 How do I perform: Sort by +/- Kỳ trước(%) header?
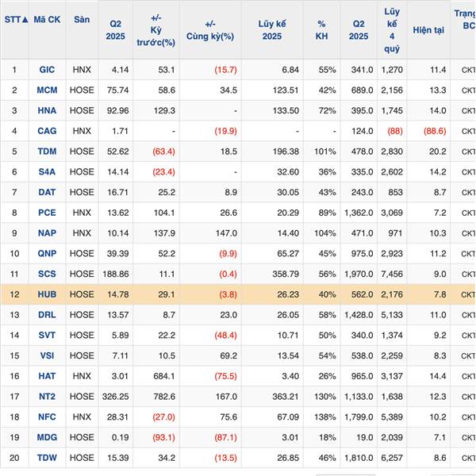(x=155, y=30)
